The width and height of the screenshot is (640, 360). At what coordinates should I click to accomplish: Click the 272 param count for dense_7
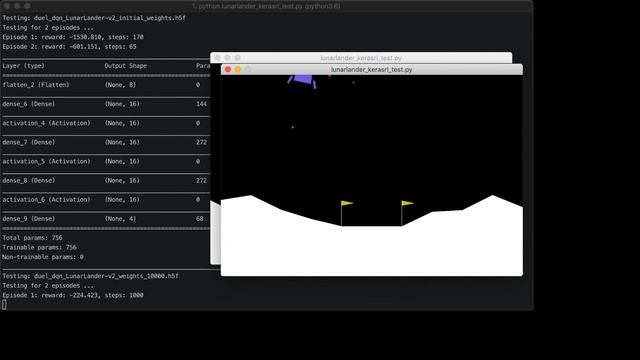pos(201,142)
